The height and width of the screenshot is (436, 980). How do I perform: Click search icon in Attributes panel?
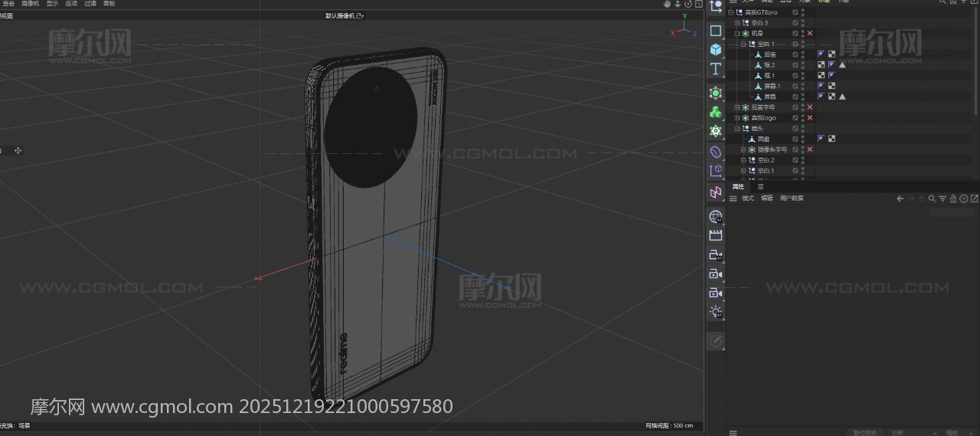932,198
